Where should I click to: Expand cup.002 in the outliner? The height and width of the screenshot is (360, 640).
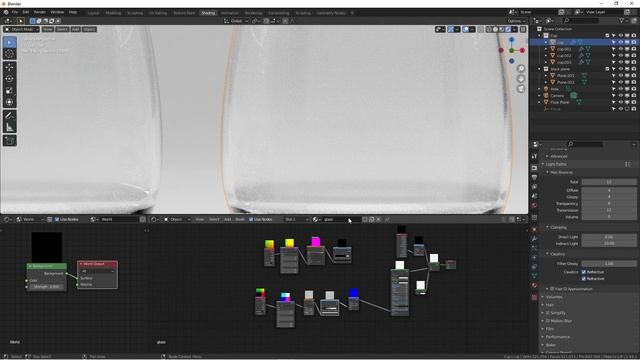coord(546,56)
